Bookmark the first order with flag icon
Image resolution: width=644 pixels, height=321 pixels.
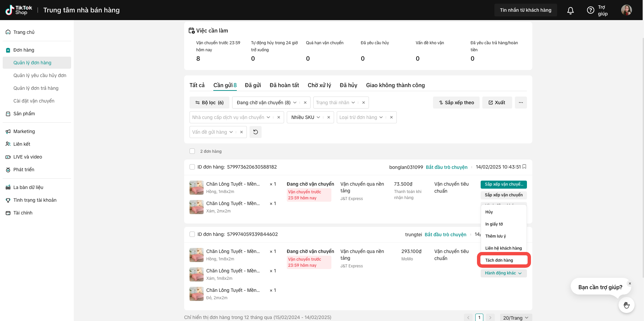point(524,167)
